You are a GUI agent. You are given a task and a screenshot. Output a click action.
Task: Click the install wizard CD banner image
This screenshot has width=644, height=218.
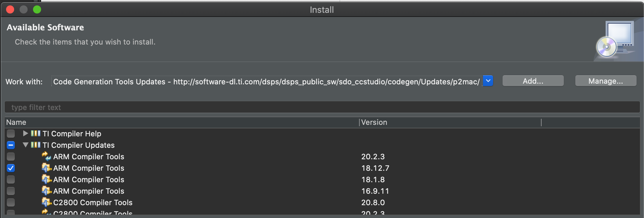point(615,40)
